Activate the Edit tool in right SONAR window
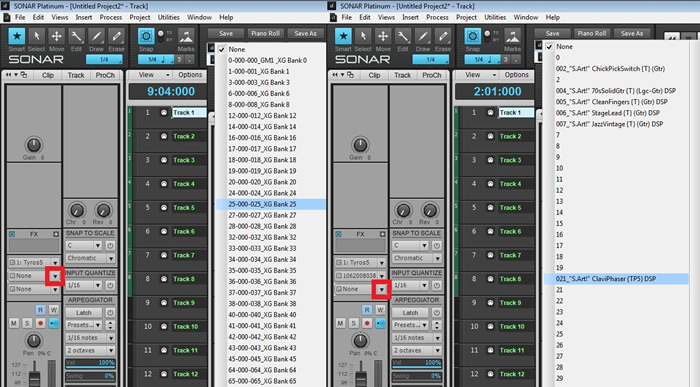Viewport: 700px width, 387px height. pyautogui.click(x=403, y=36)
